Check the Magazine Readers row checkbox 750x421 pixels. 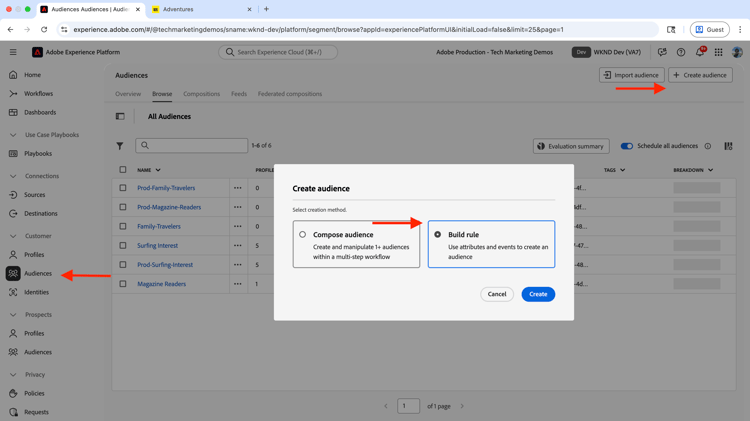(123, 284)
